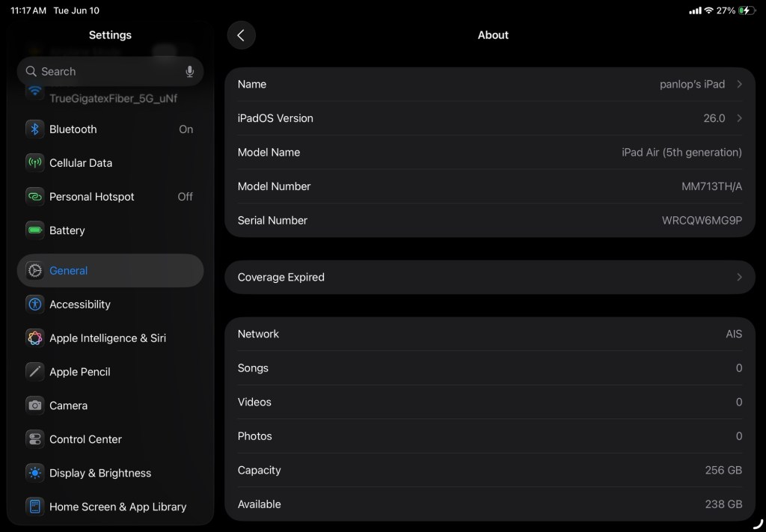Tap the microphone icon in Search

[x=189, y=72]
